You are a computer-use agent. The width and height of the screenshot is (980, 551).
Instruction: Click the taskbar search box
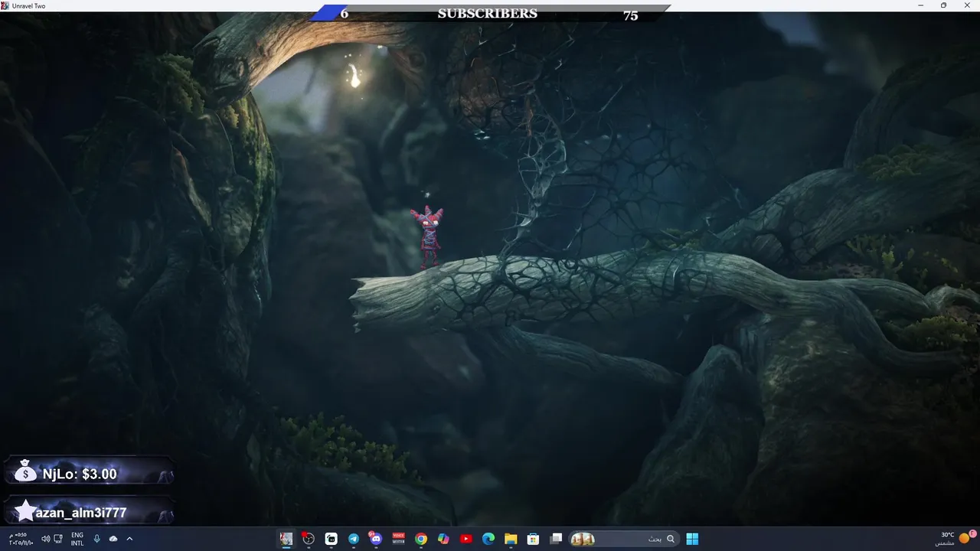[624, 539]
